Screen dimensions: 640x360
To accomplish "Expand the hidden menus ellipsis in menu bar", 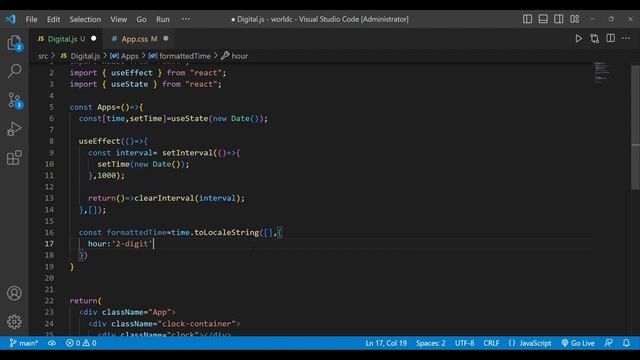I will pos(186,19).
